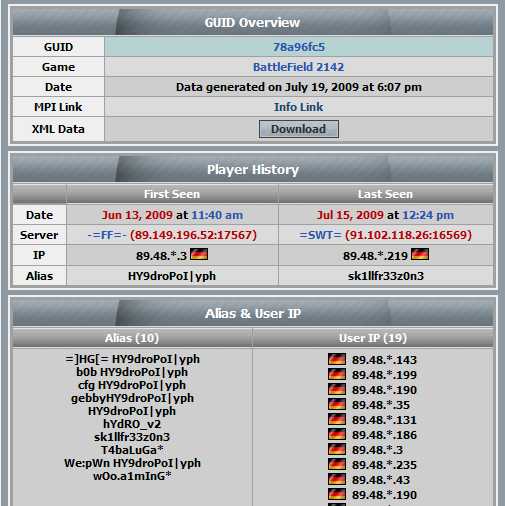Click the First Seen date Jun 13, 2009

137,215
